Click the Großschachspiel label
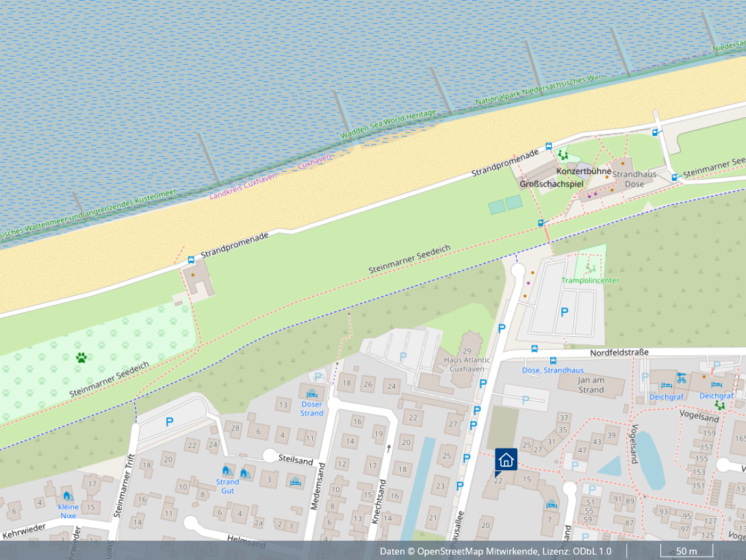Viewport: 746px width, 560px height. [552, 184]
